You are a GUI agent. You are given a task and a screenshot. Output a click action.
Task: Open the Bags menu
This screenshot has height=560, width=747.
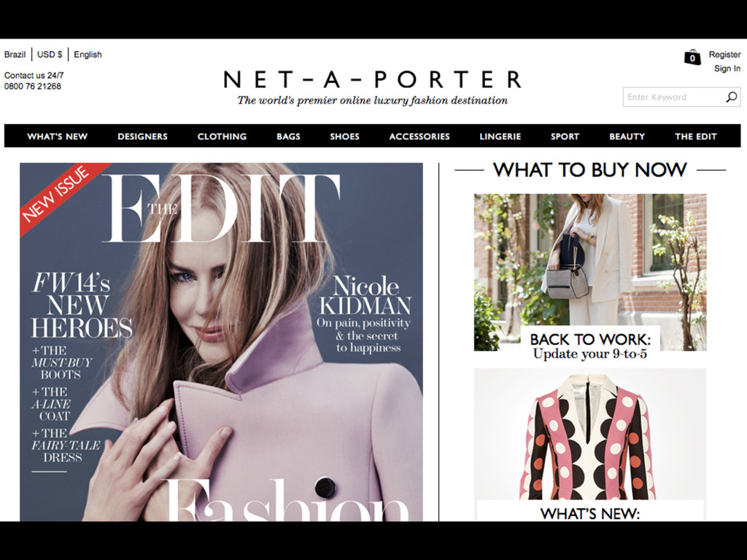288,136
